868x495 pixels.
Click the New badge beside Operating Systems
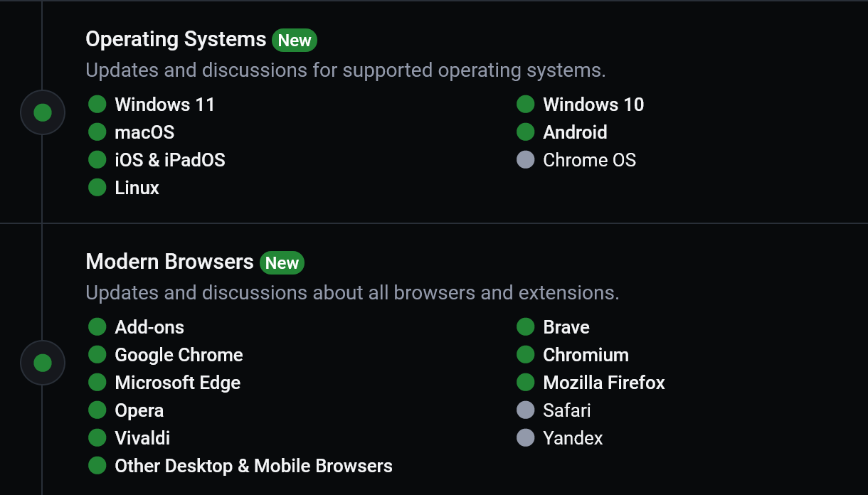295,41
